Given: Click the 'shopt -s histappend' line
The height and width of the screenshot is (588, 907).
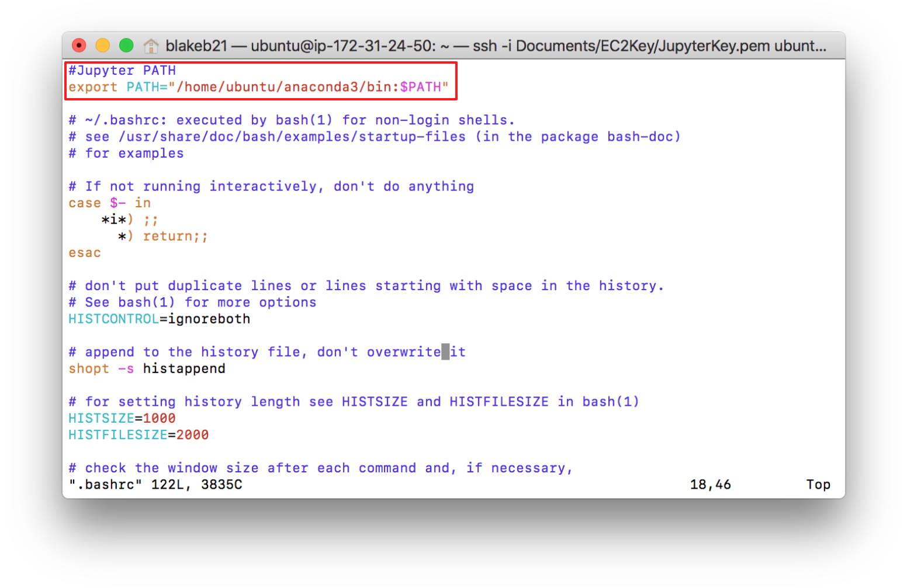Looking at the screenshot, I should click(x=147, y=369).
